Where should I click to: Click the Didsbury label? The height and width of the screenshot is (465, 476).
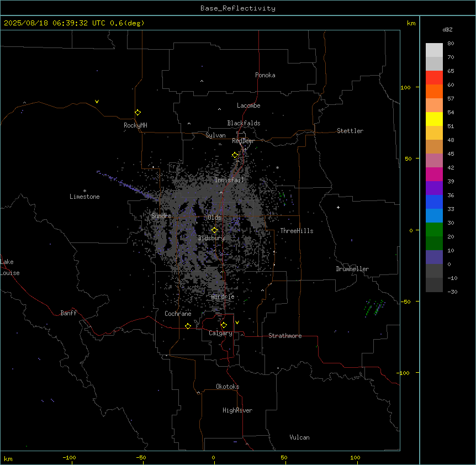tap(211, 238)
